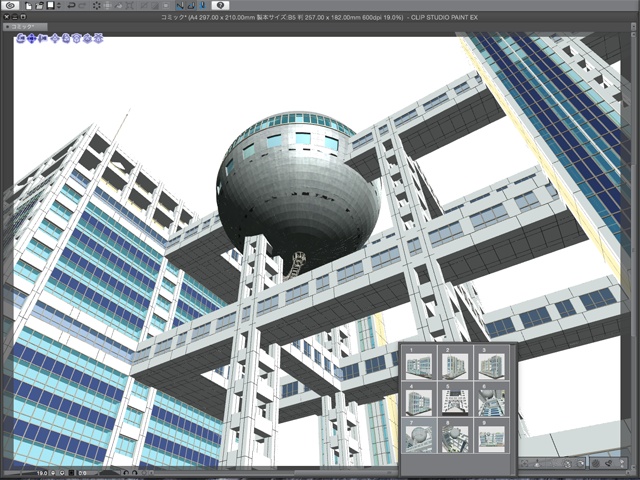The height and width of the screenshot is (480, 640).
Task: Click the show selection border icon
Action: (x=166, y=5)
